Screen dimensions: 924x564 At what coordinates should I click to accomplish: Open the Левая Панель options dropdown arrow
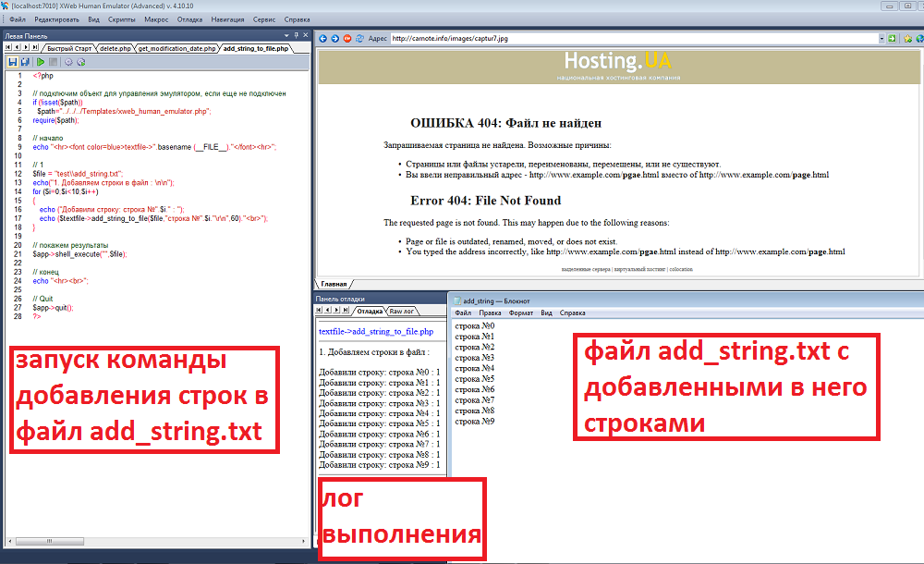(287, 35)
